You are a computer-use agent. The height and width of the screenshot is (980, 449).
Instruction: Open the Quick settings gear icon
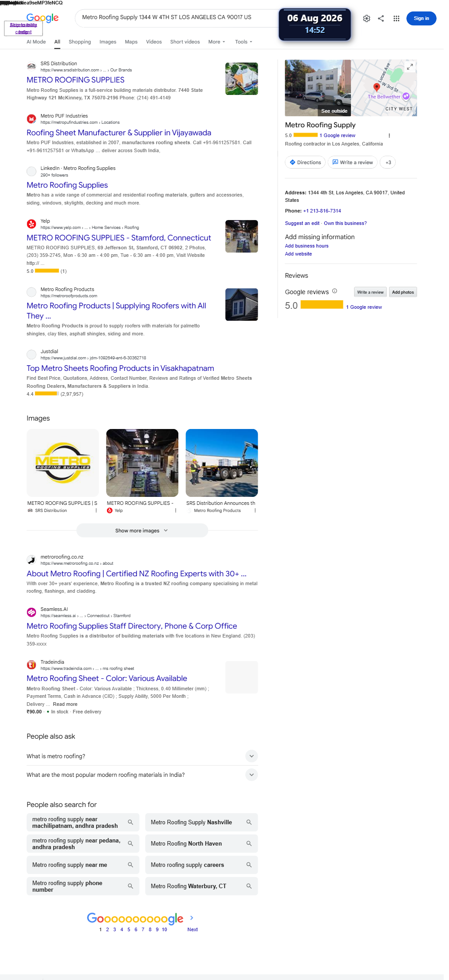point(366,19)
